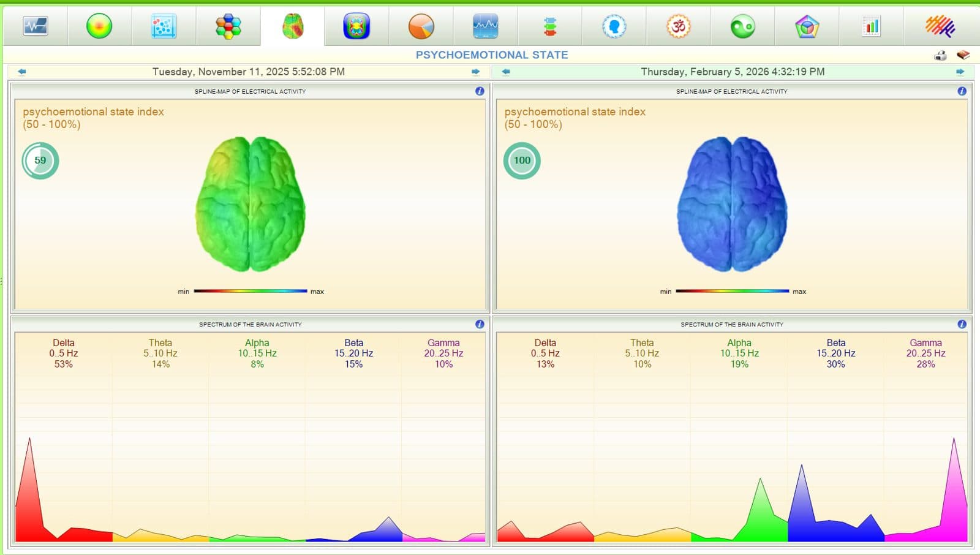Screen dimensions: 980x555
Task: Open the blue rhythm wave chart tab
Action: coord(486,26)
